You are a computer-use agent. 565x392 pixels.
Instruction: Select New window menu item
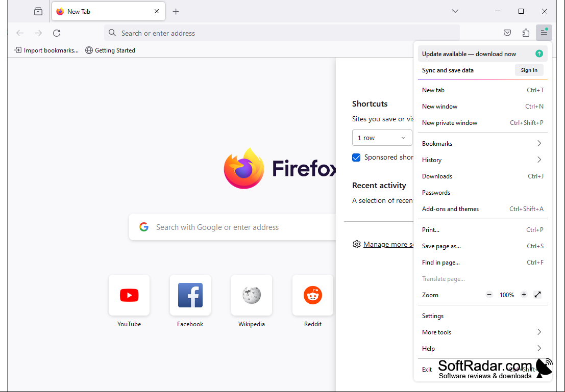coord(482,106)
